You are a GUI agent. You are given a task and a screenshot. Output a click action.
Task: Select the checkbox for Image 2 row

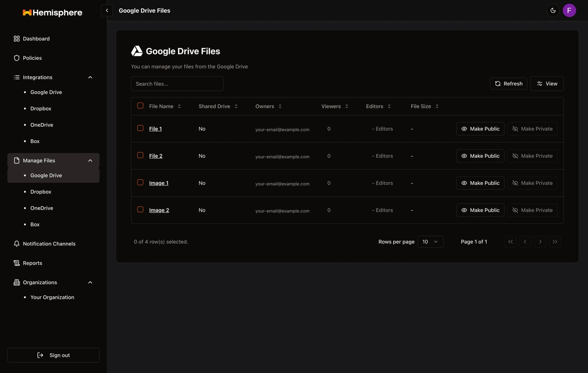coord(140,209)
